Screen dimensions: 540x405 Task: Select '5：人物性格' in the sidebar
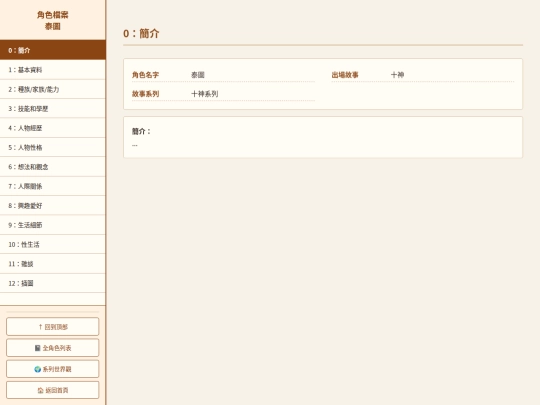53,147
